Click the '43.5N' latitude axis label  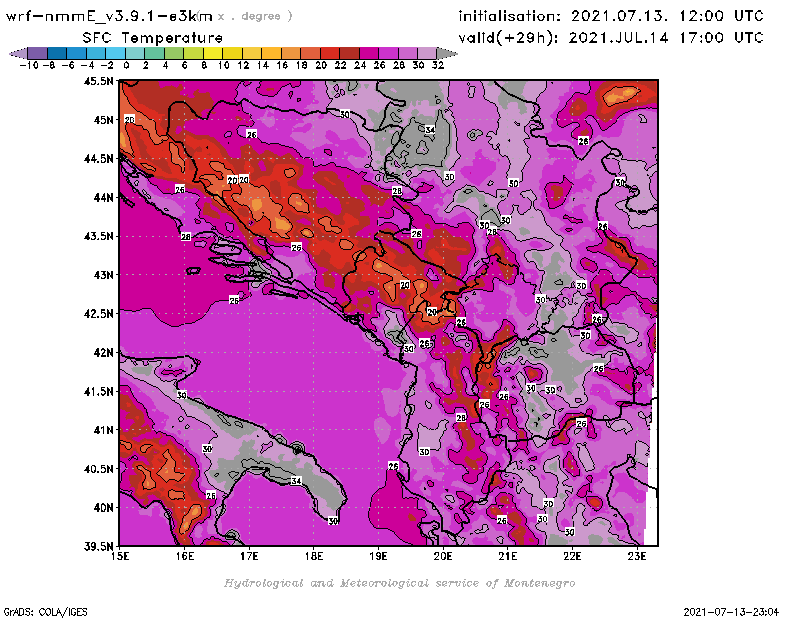[98, 236]
